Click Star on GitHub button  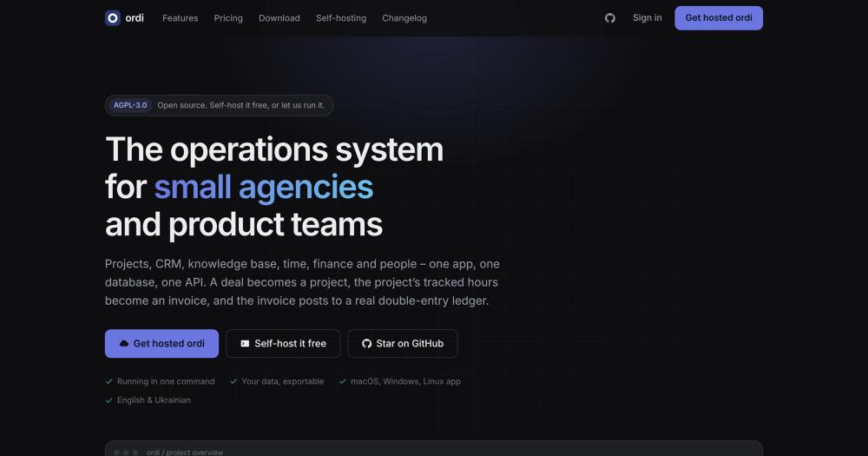[x=403, y=344]
